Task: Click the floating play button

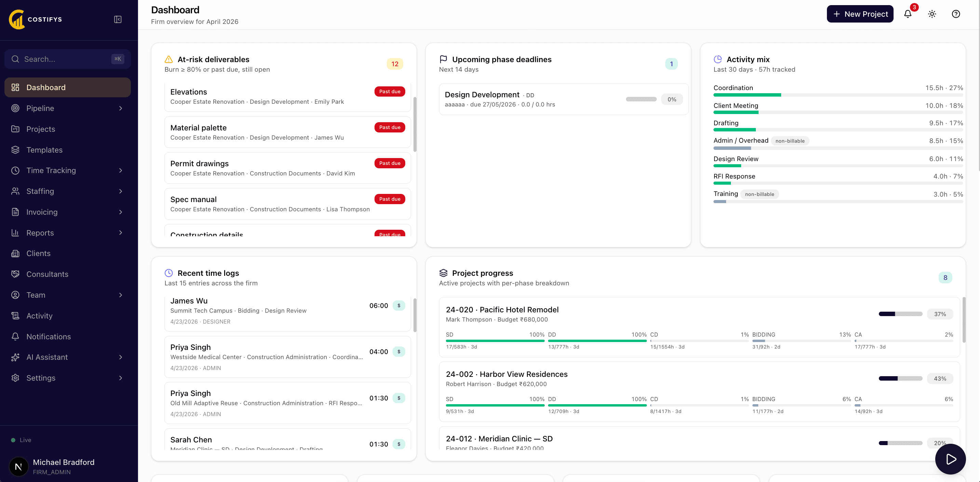Action: pyautogui.click(x=950, y=459)
